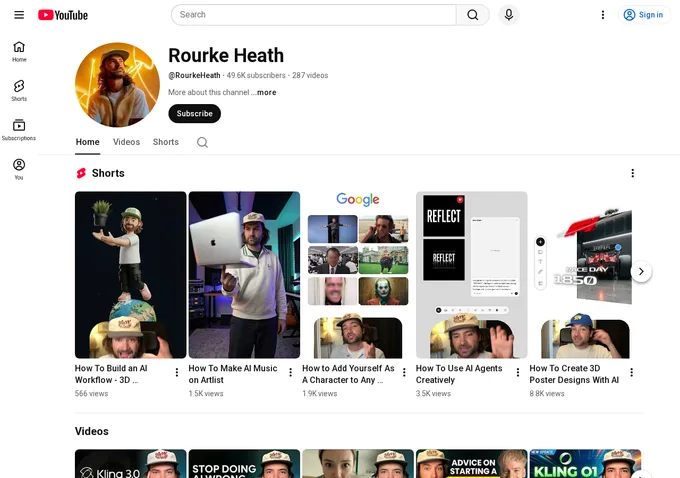
Task: Switch to the channel Shorts tab
Action: pyautogui.click(x=166, y=142)
